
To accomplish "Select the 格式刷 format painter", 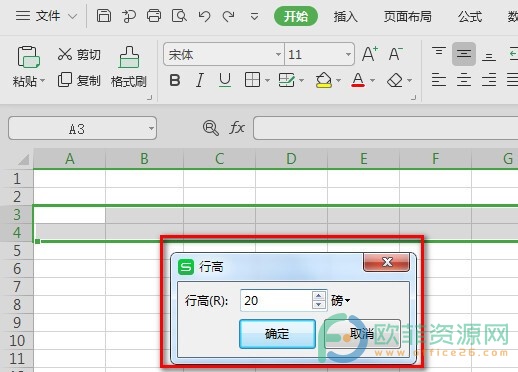I will click(129, 67).
